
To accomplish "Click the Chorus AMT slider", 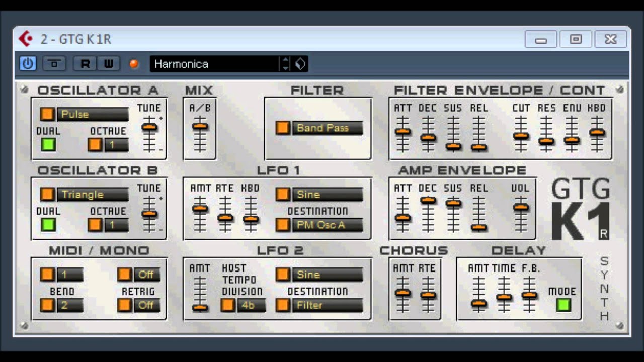I will [403, 294].
